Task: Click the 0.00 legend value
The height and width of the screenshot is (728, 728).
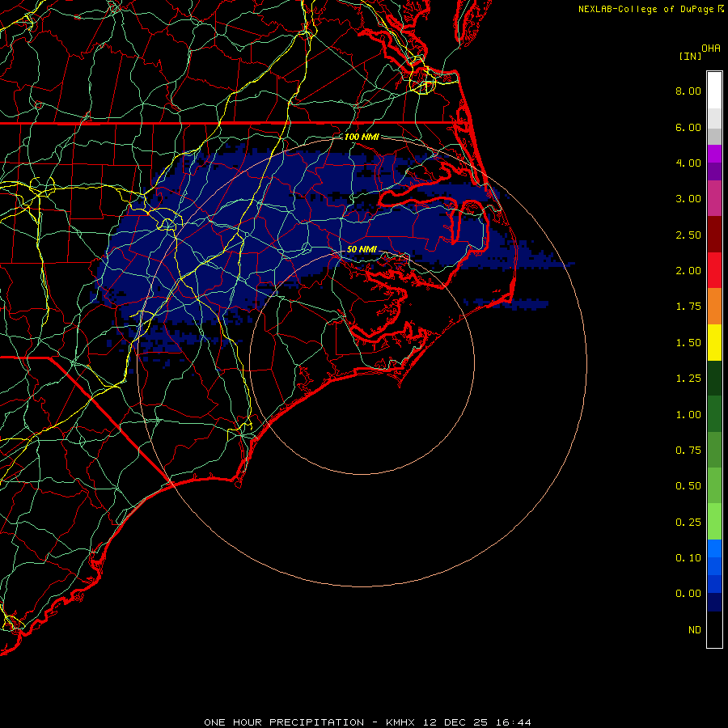Action: [688, 594]
